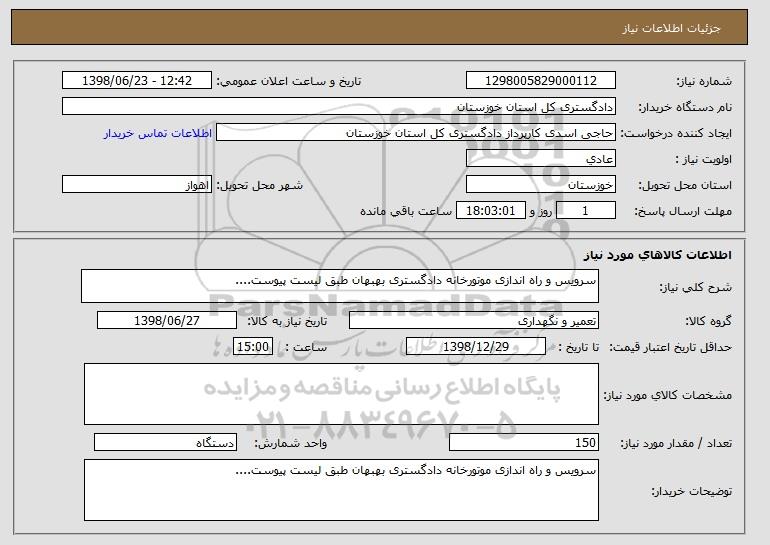Click the استان محل تحویل field خوزستان
Viewport: 770px width, 545px height.
click(541, 185)
